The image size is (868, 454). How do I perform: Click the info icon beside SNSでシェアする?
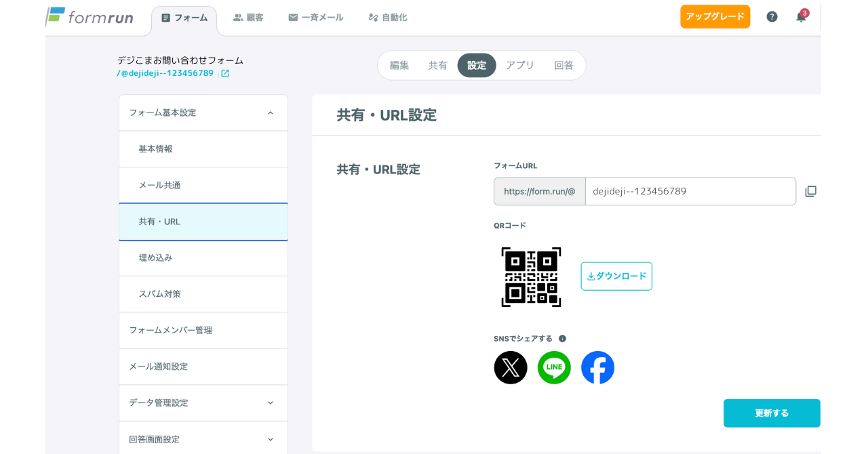[x=562, y=339]
